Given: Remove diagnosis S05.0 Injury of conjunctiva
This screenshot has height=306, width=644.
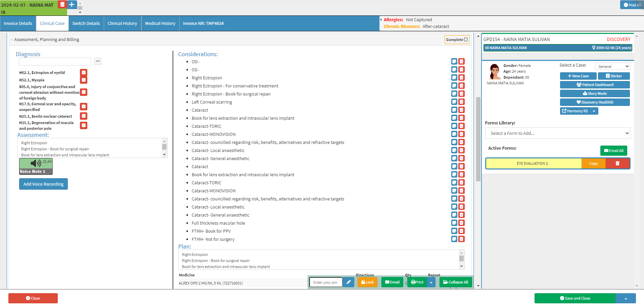Looking at the screenshot, I should point(84,92).
